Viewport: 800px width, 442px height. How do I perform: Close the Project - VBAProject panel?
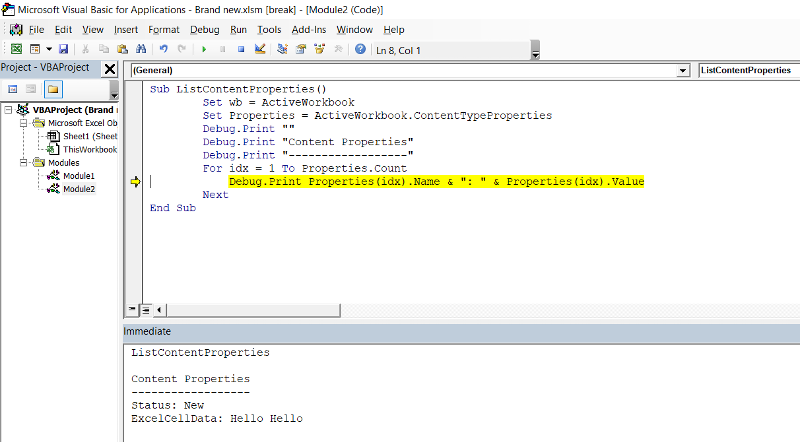[x=110, y=69]
